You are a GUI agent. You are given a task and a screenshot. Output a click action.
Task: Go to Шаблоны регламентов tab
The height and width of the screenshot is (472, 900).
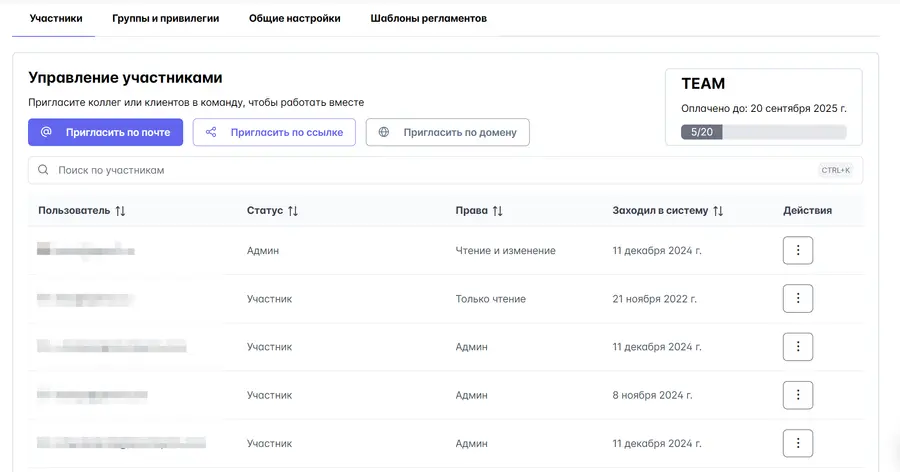(x=428, y=18)
